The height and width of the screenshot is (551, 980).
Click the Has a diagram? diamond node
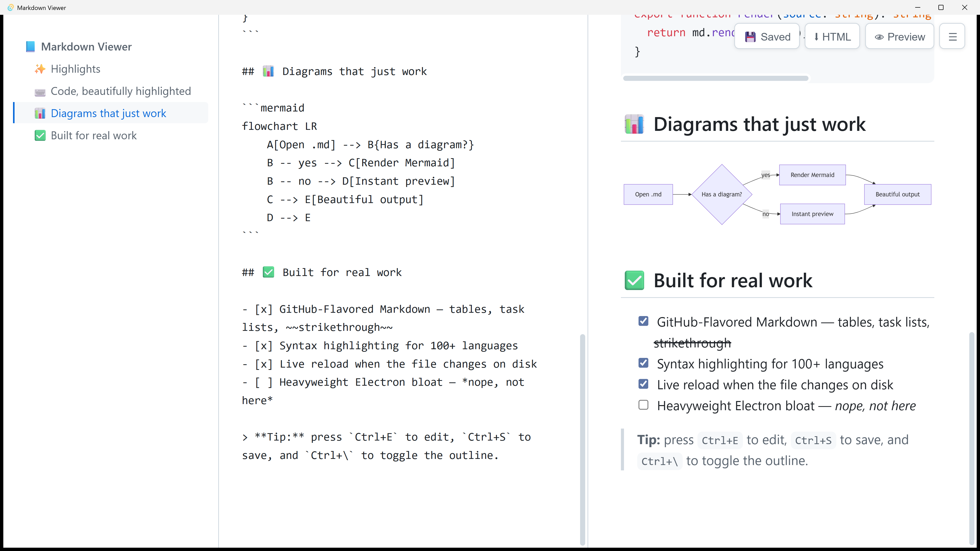click(722, 194)
